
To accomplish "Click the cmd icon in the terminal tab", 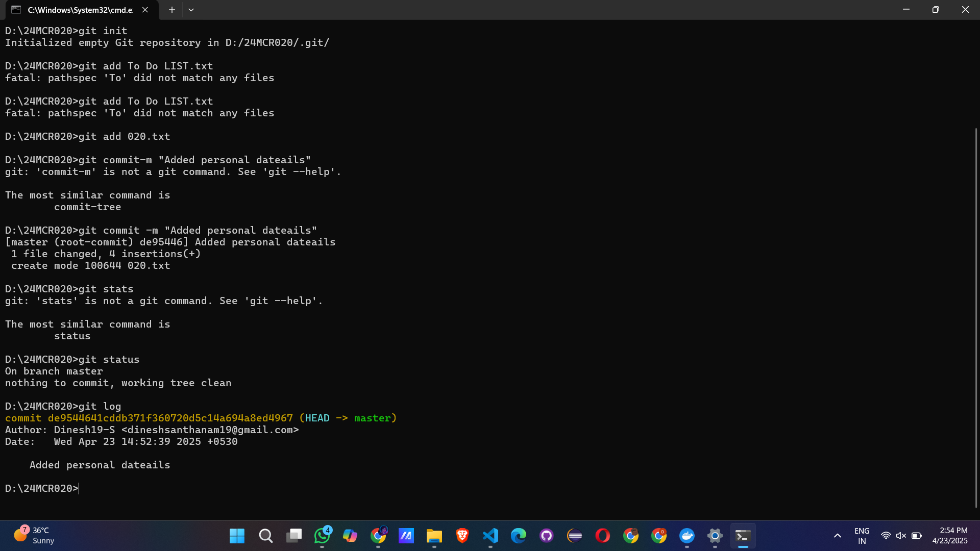I will tap(16, 10).
